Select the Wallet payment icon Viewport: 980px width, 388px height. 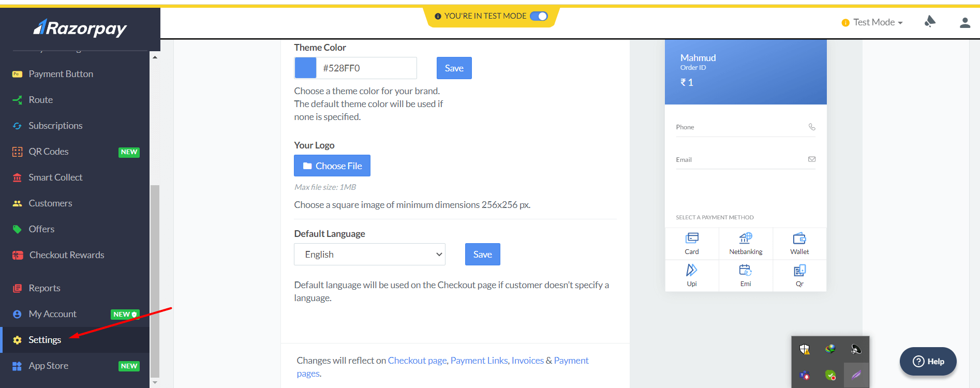[799, 238]
